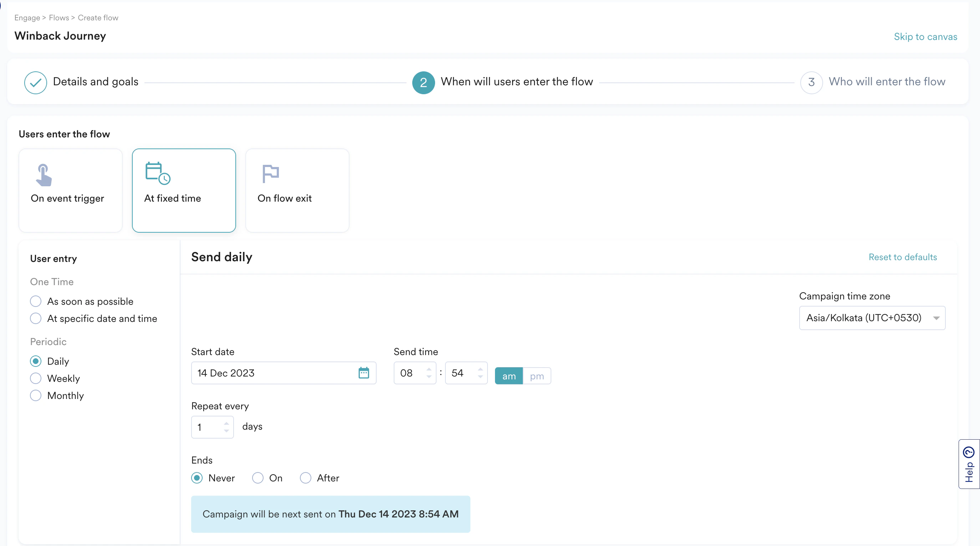Viewport: 980px width, 546px height.
Task: Select the Weekly periodic option
Action: 35,378
